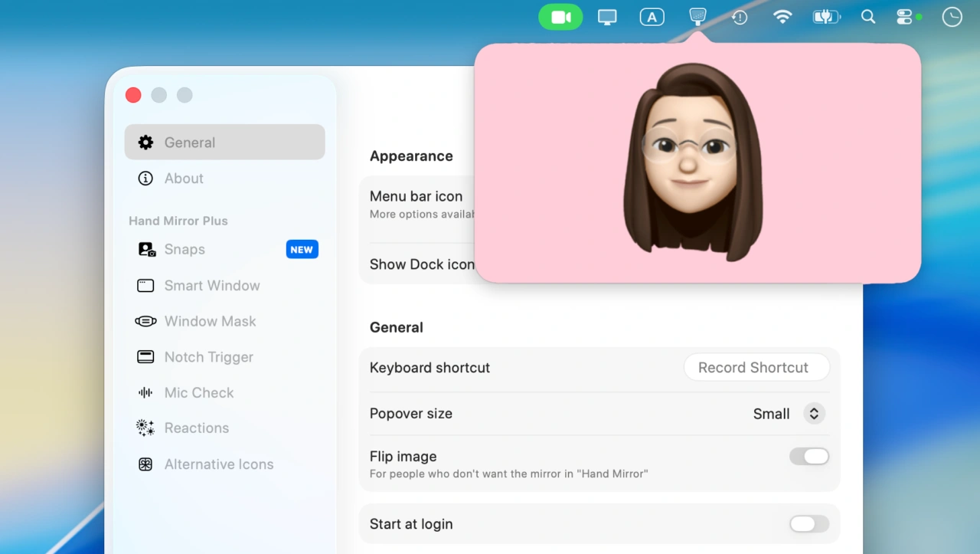Toggle the Flip image switch
The height and width of the screenshot is (554, 980).
pyautogui.click(x=808, y=457)
